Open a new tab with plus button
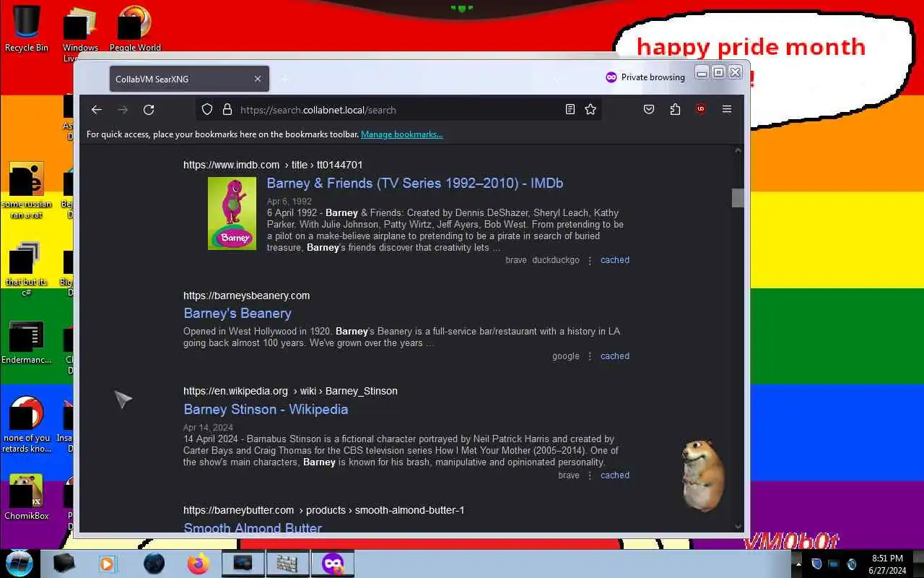Screen dimensions: 924x578 click(x=284, y=79)
